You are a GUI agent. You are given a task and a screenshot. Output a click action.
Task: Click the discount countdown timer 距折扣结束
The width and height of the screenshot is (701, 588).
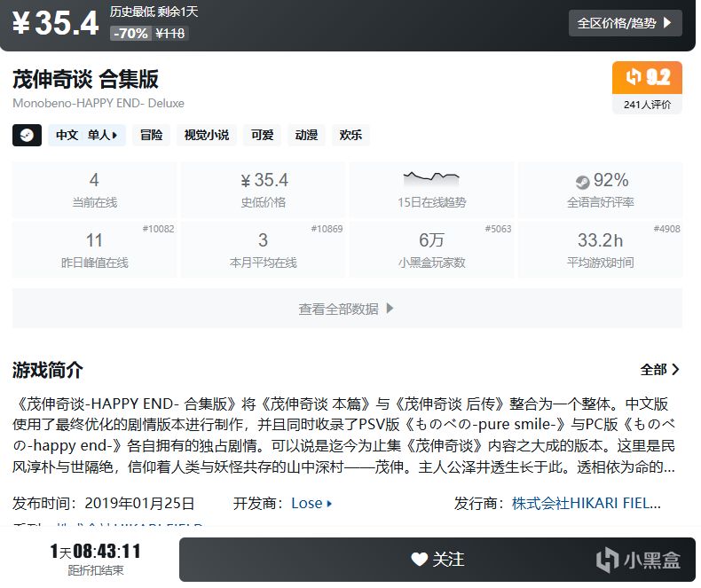(x=95, y=559)
